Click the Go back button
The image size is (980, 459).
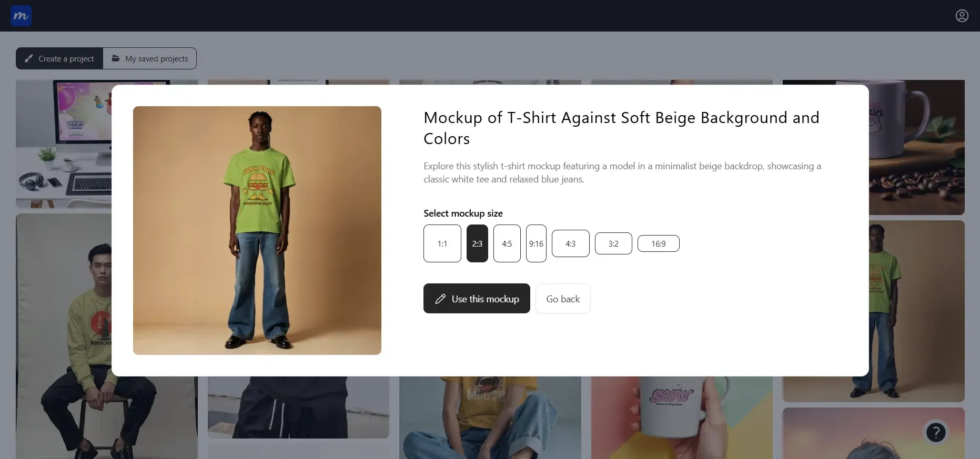tap(563, 299)
